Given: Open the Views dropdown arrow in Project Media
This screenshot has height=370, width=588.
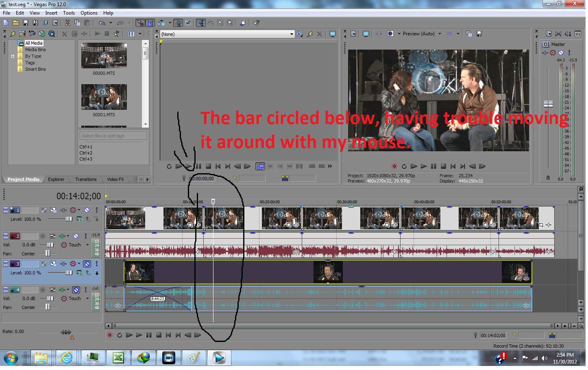Looking at the screenshot, I should [x=140, y=34].
